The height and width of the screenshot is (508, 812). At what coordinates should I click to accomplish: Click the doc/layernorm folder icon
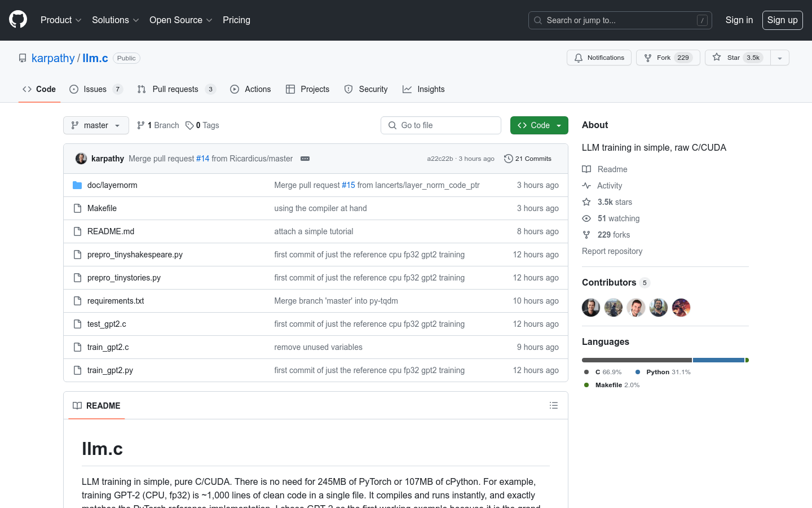tap(77, 185)
